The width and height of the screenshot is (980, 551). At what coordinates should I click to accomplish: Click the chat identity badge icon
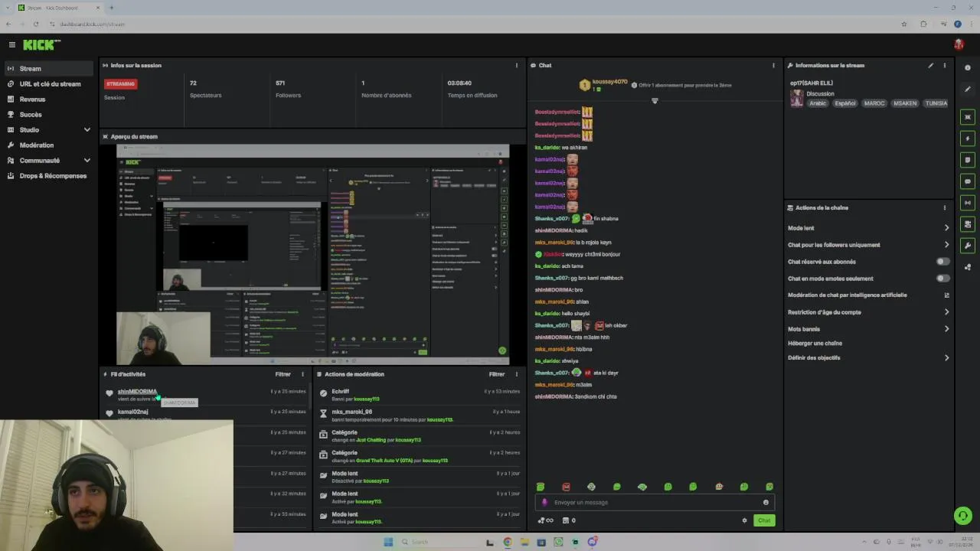[x=544, y=502]
